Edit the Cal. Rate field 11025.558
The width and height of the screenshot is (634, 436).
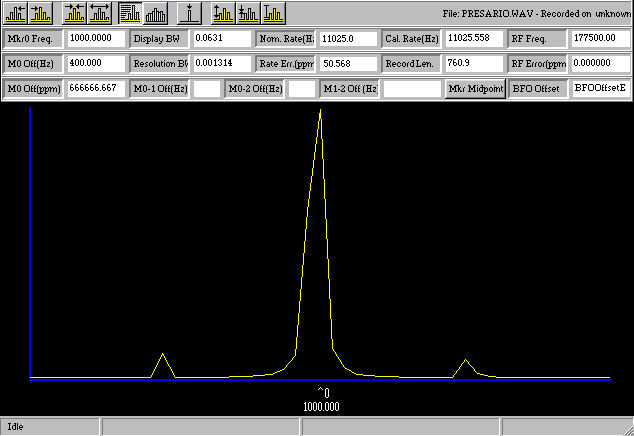[x=474, y=38]
